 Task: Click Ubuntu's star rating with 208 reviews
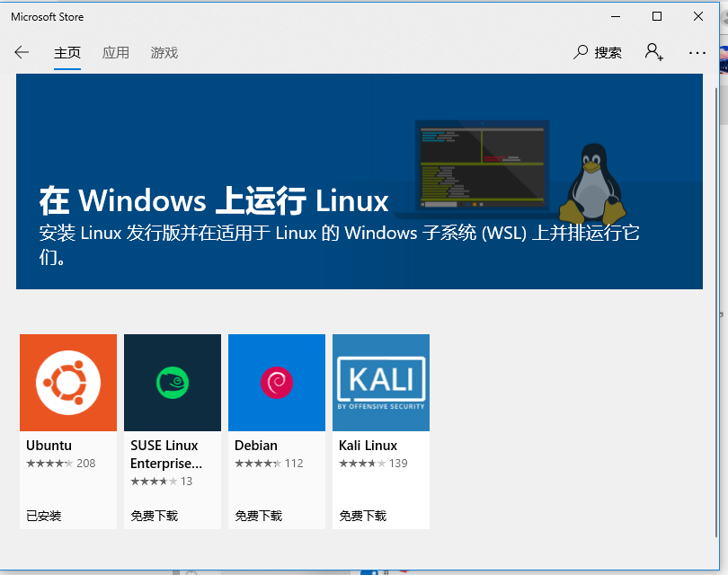[61, 464]
